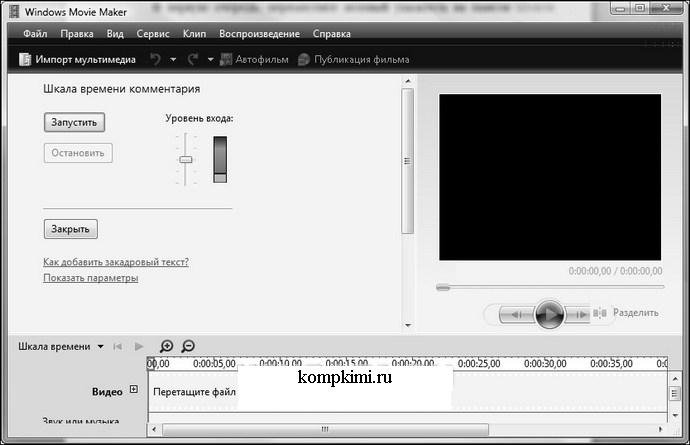Click the Публикация фильма toolbar button
The image size is (690, 445).
coord(353,59)
